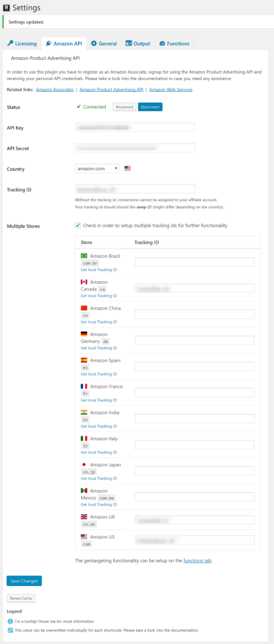Click the Reconnect button
Image resolution: width=274 pixels, height=644 pixels.
tap(125, 107)
